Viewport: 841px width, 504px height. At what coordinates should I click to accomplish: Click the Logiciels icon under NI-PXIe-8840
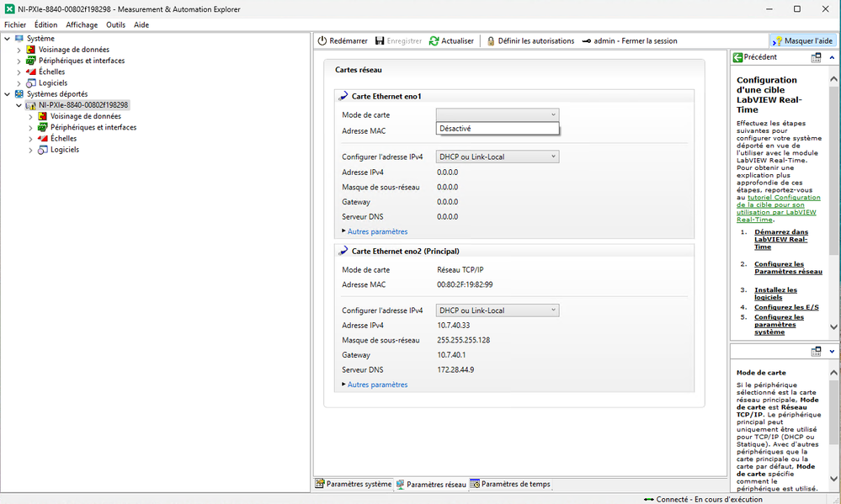(43, 150)
